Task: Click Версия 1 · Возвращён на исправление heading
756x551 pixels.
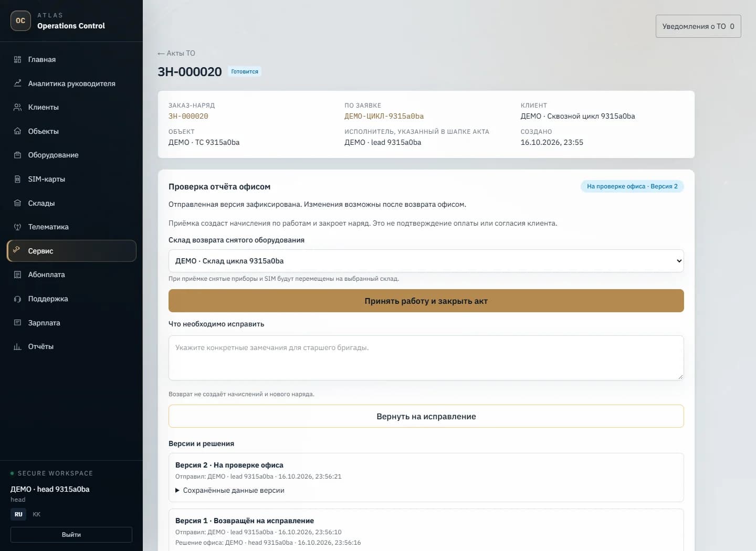Action: pos(245,521)
